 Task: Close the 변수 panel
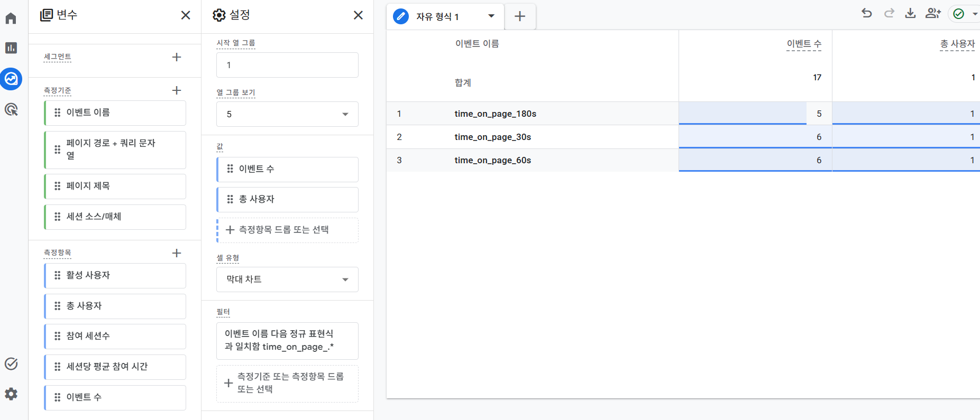pos(186,15)
